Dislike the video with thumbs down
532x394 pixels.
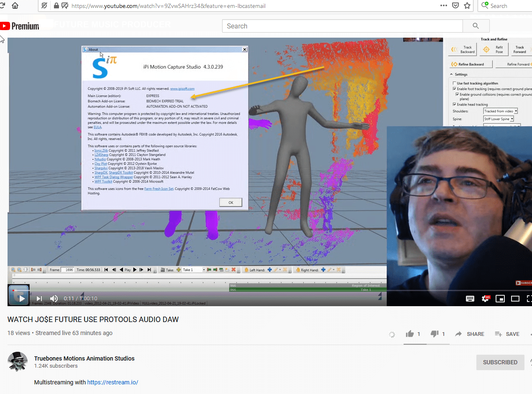[435, 334]
